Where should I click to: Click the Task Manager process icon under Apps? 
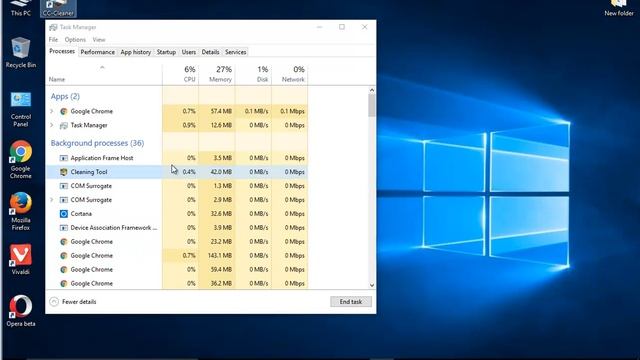point(64,125)
